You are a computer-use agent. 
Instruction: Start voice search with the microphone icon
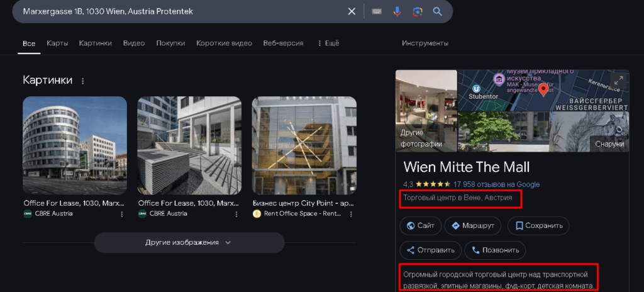397,11
